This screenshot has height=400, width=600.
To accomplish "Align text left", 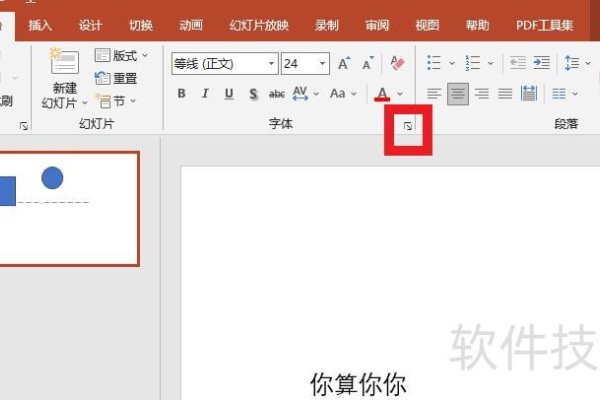I will point(434,93).
